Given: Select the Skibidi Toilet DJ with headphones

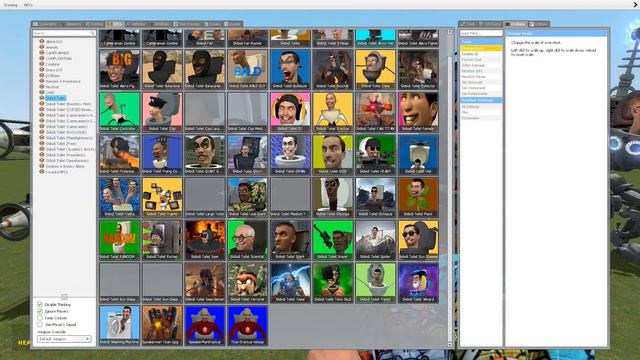Looking at the screenshot, I should pyautogui.click(x=290, y=112).
